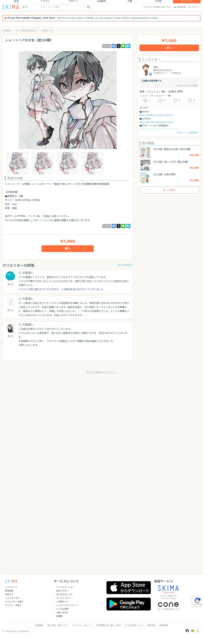
Task: Copy URL with the top URL button
Action: [106, 46]
